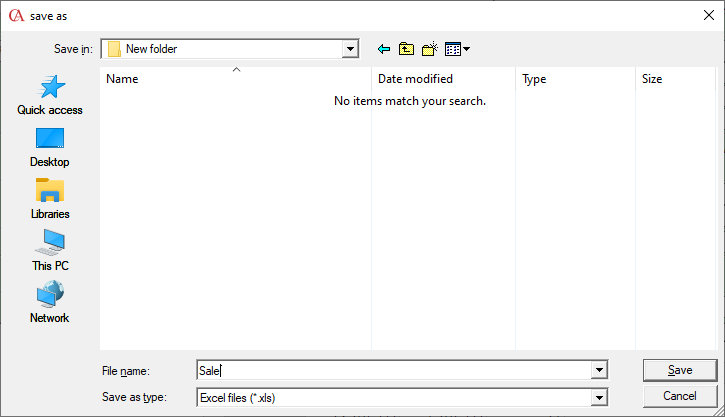
Task: Open the View Menu icon
Action: (456, 49)
